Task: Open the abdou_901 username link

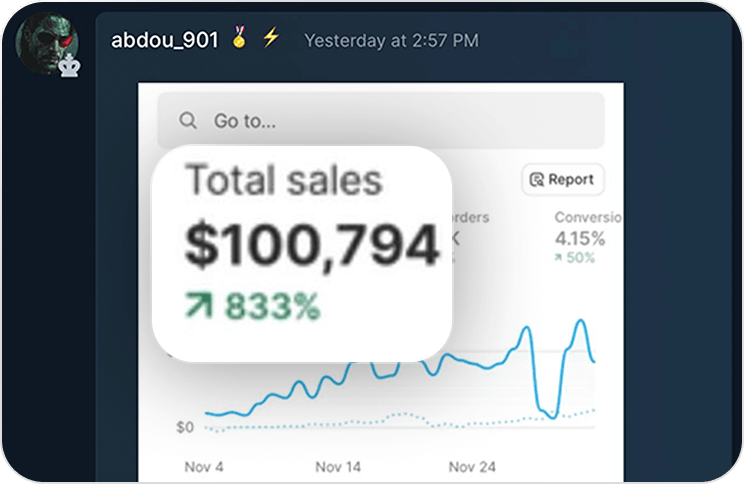Action: point(165,40)
